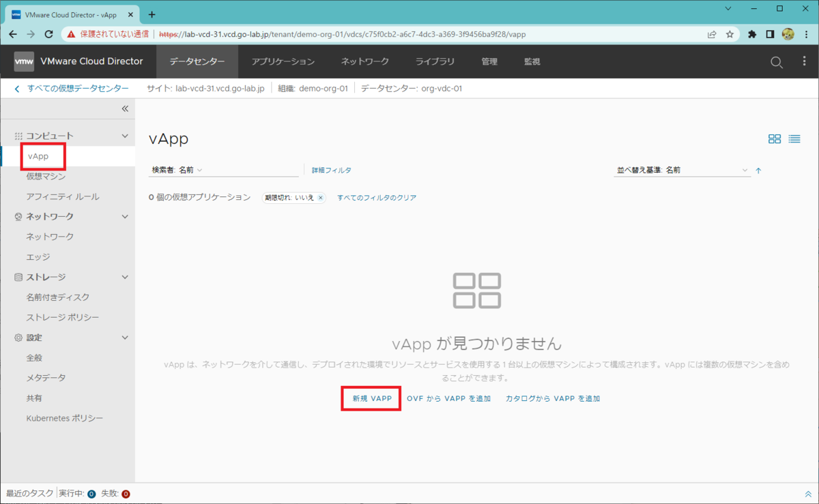Open a new browser tab
The height and width of the screenshot is (504, 819).
pyautogui.click(x=152, y=14)
